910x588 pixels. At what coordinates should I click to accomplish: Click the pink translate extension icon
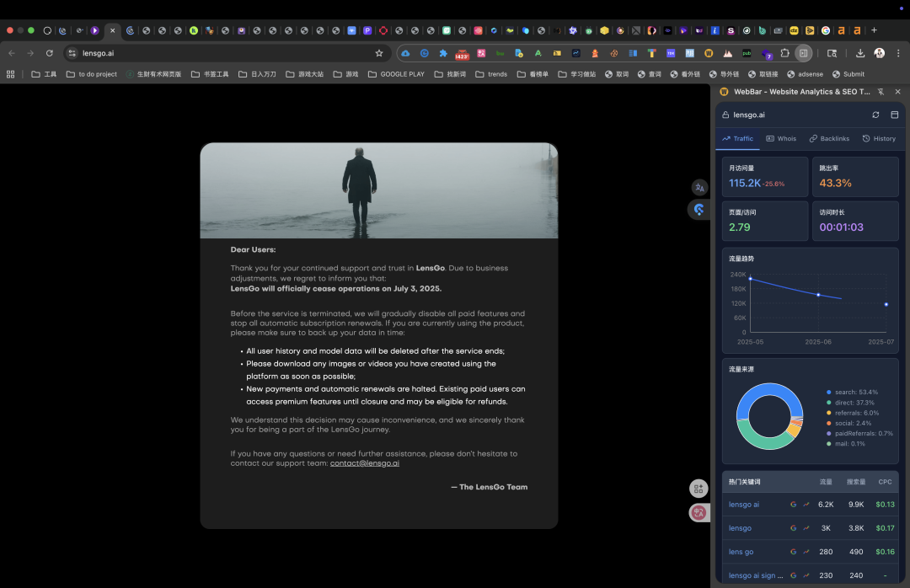481,53
